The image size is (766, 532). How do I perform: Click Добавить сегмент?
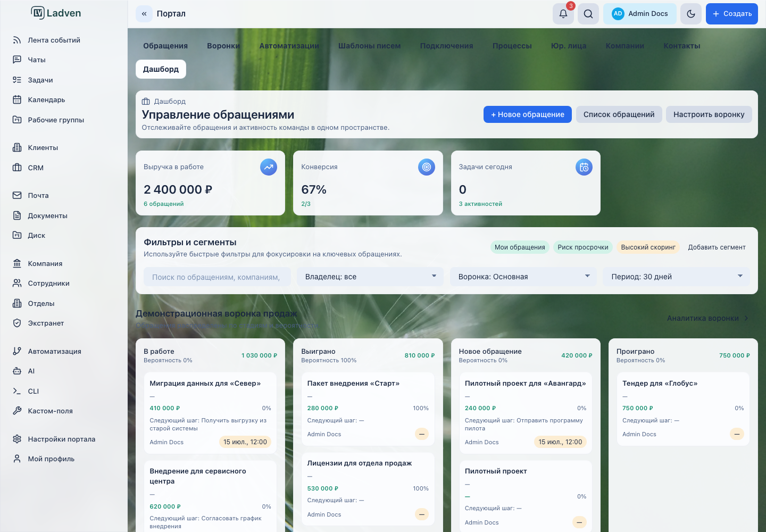click(717, 247)
